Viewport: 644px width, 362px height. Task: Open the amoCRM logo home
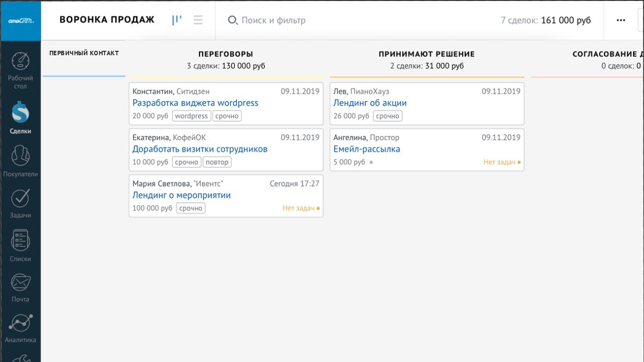[x=20, y=21]
